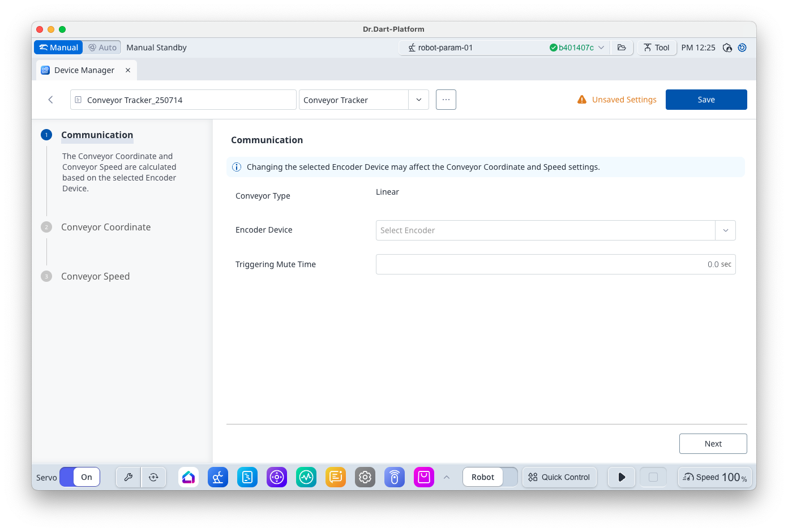The width and height of the screenshot is (788, 532).
Task: Open the magenta store bag module
Action: (424, 477)
